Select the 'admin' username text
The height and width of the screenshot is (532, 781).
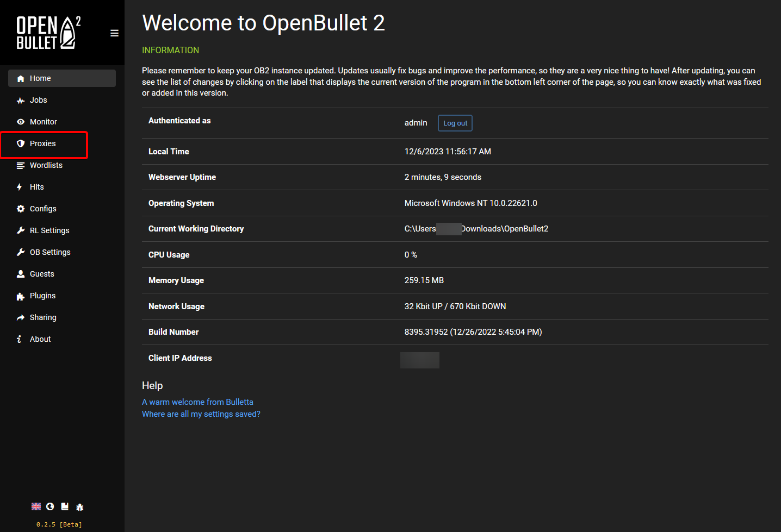point(416,123)
